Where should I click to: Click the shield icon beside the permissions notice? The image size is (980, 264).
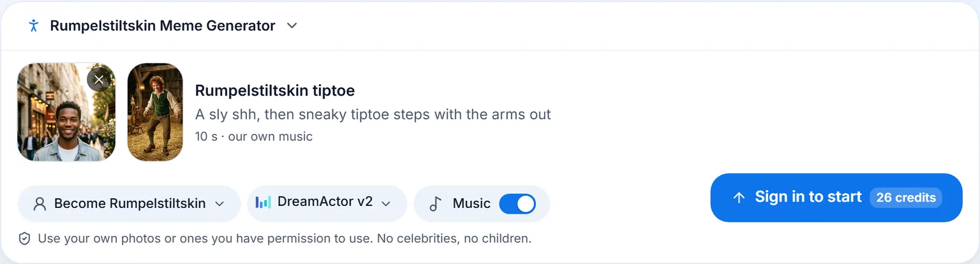pos(25,239)
